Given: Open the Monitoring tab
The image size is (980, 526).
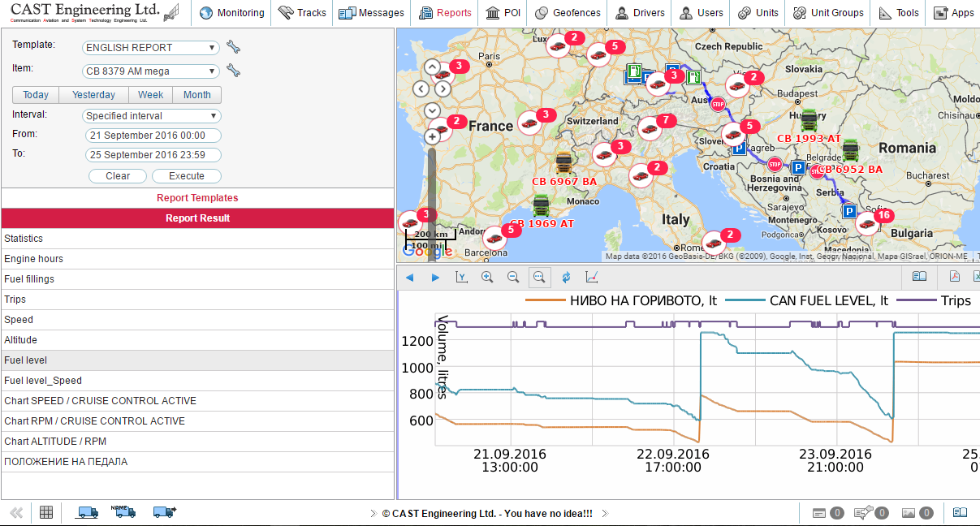Looking at the screenshot, I should pos(231,13).
